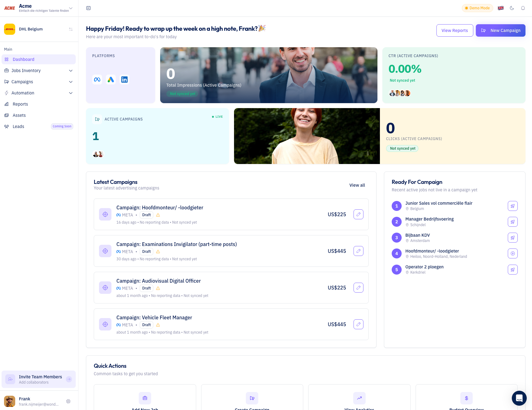Click the Active Campaigns card
The width and height of the screenshot is (532, 410).
[157, 136]
